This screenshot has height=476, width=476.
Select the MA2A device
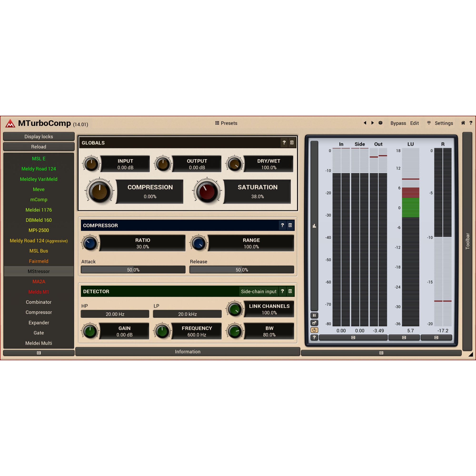pyautogui.click(x=39, y=282)
